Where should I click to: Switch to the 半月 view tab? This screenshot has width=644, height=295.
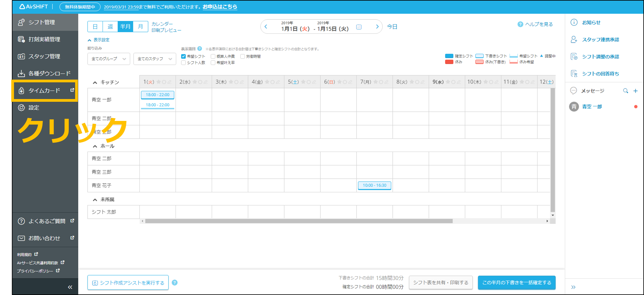[125, 26]
